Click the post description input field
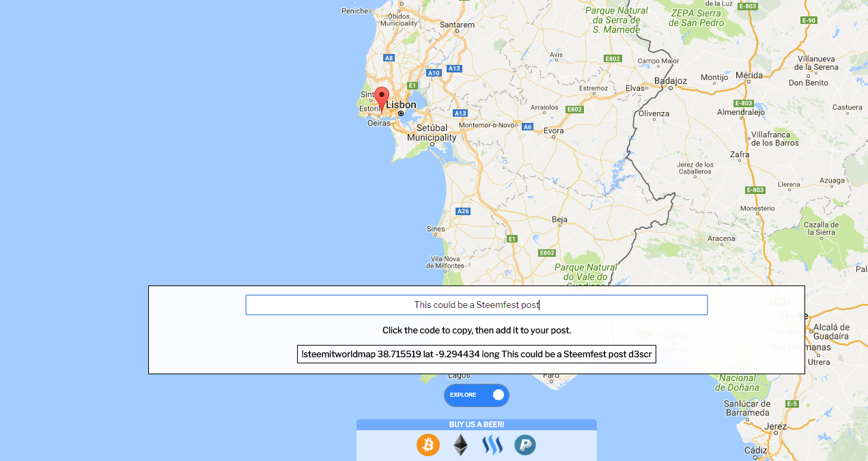Image resolution: width=868 pixels, height=461 pixels. 477,305
